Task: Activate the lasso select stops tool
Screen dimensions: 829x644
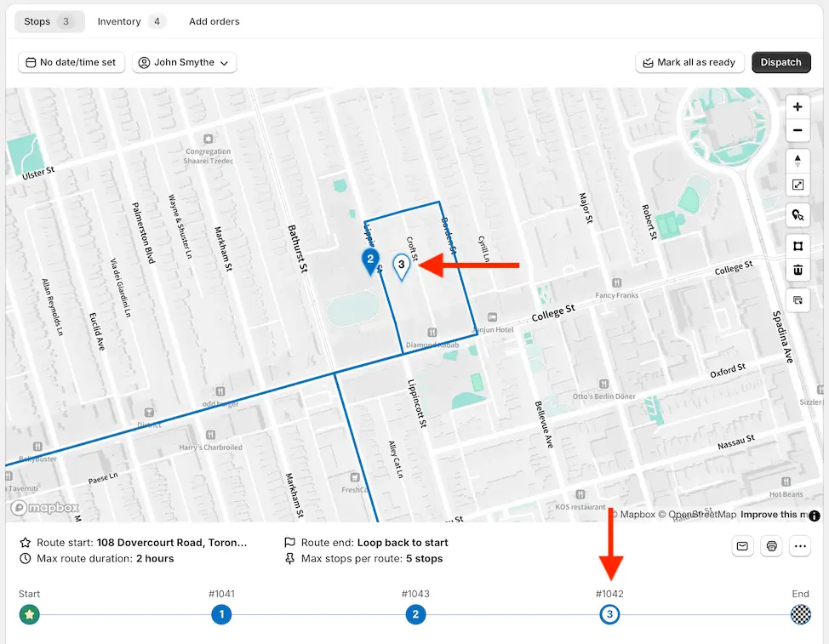Action: [798, 215]
